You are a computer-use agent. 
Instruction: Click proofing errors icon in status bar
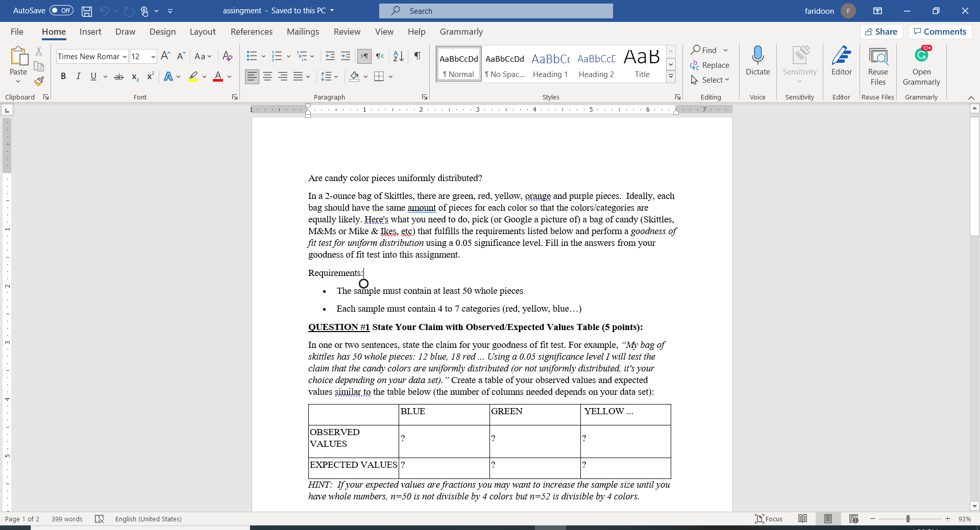coord(100,519)
